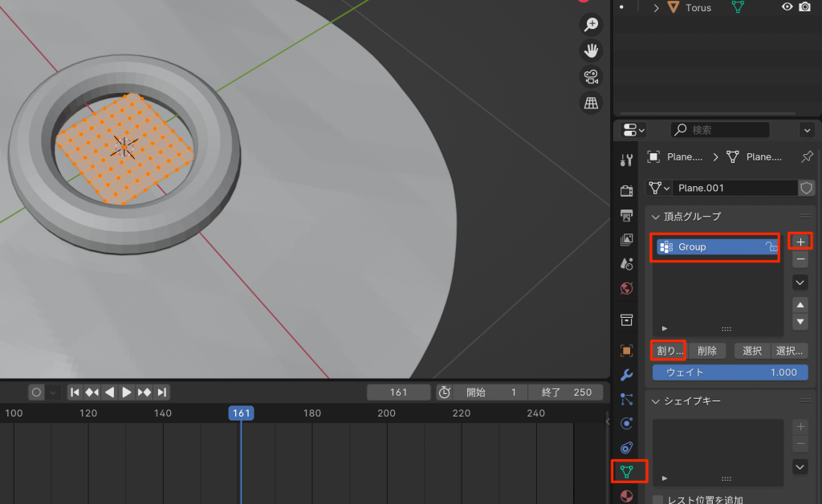Open the Object Data properties tab (green triangle)
The height and width of the screenshot is (504, 822).
[x=627, y=471]
